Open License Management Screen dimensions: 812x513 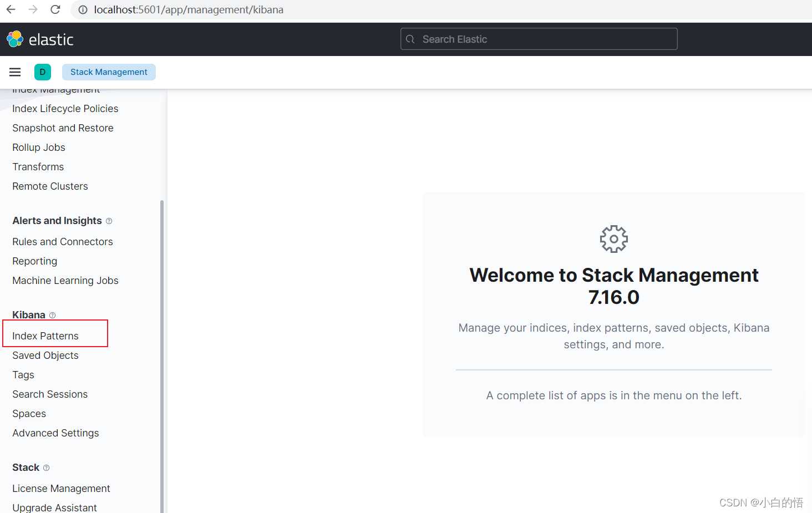pos(61,489)
